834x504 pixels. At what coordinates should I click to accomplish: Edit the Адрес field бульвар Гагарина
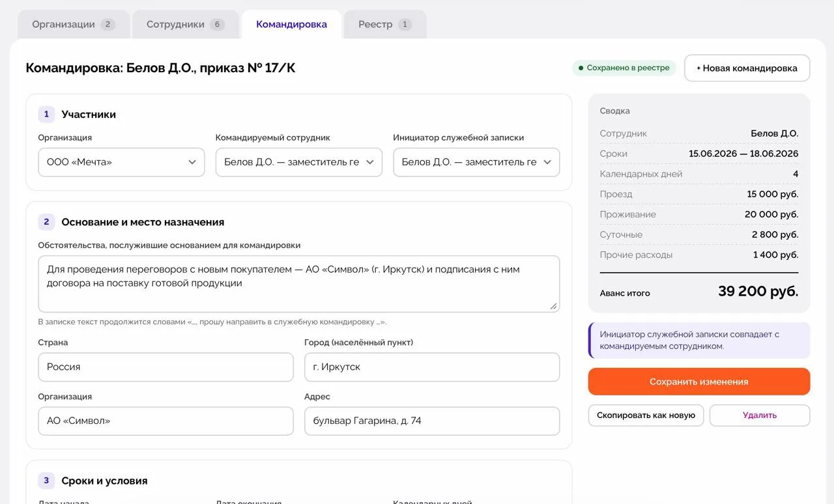(432, 421)
